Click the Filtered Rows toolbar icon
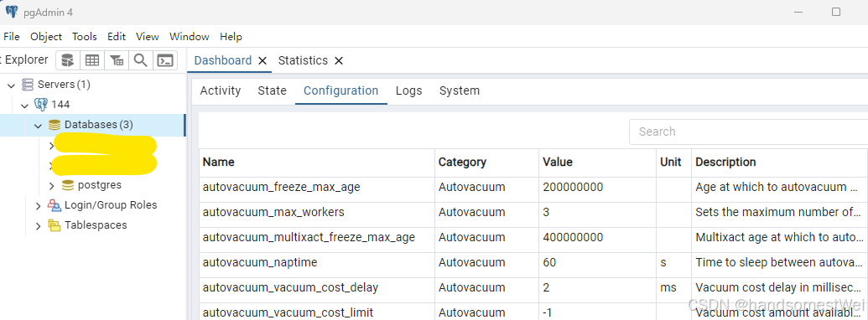 click(x=117, y=60)
